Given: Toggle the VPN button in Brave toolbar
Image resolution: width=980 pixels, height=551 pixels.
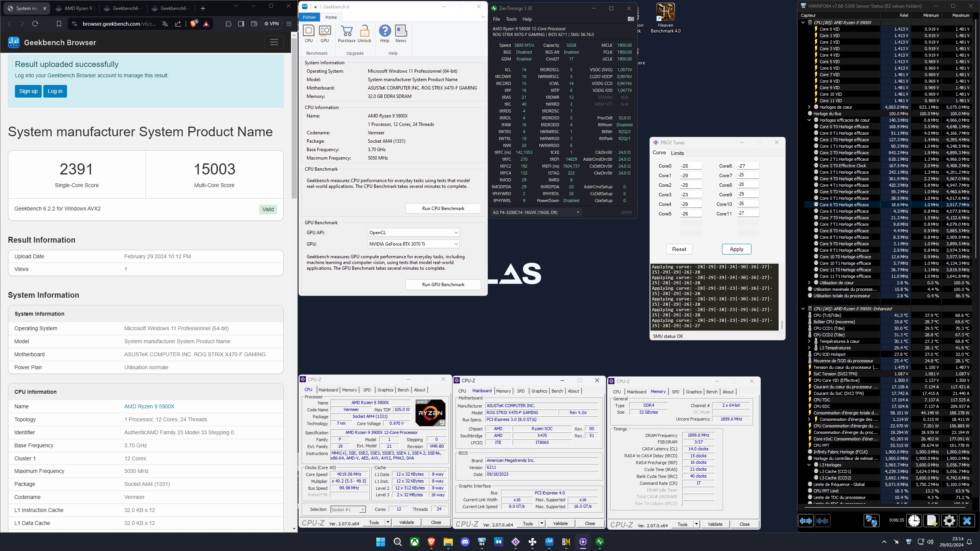Looking at the screenshot, I should pos(272,24).
